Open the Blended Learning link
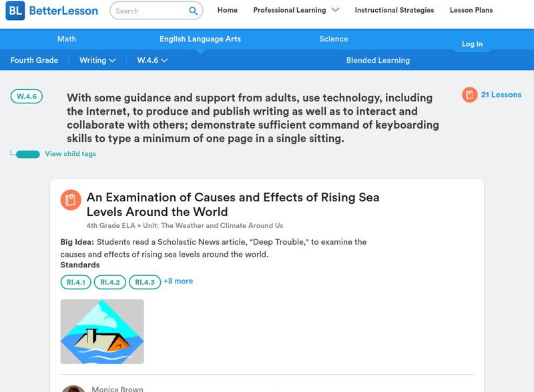The width and height of the screenshot is (534, 392). coord(378,60)
